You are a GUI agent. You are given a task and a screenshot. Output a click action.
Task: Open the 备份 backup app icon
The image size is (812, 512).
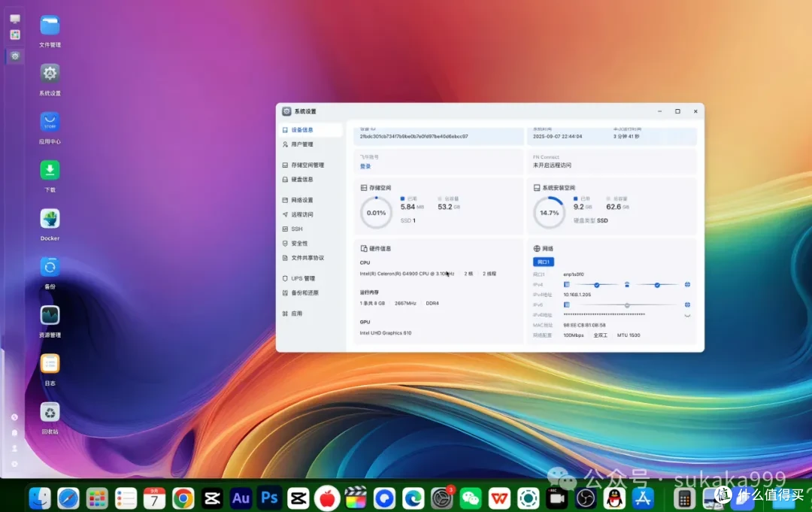pos(50,267)
